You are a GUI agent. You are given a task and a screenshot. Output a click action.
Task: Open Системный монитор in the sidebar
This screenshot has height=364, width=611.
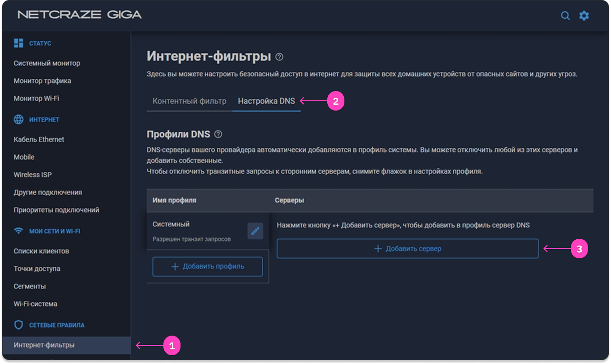[47, 63]
